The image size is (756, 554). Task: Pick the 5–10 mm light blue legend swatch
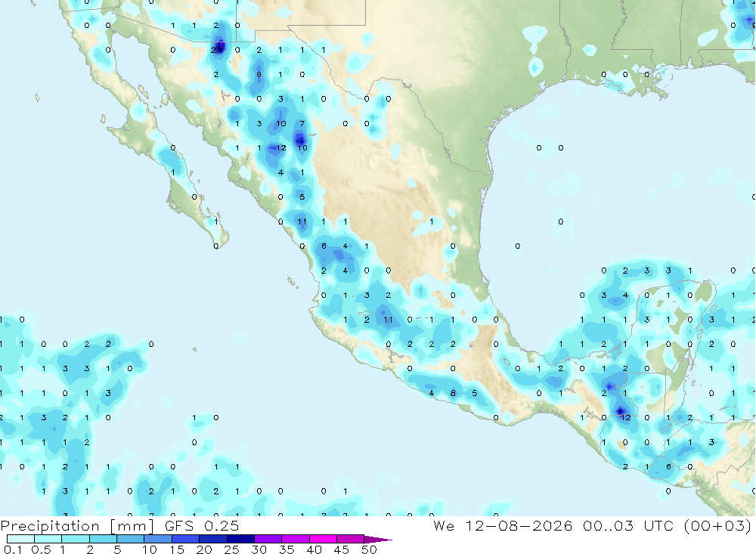(x=131, y=539)
